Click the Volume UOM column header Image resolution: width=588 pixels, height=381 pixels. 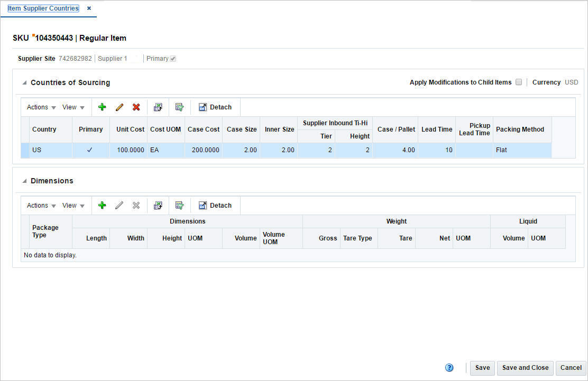tap(281, 238)
